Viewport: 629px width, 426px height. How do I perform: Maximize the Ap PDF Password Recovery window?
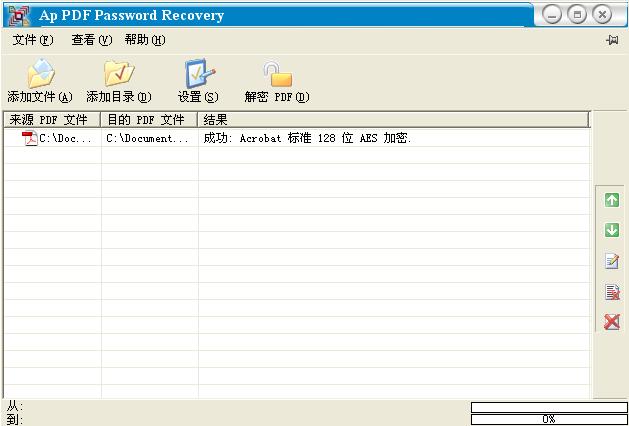[x=577, y=15]
